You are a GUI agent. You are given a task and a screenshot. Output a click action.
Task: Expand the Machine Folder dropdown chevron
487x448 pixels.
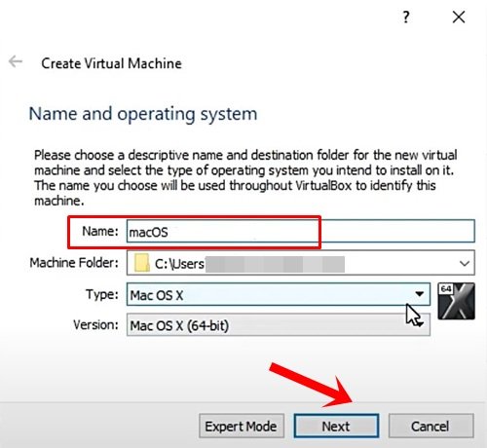(x=465, y=263)
